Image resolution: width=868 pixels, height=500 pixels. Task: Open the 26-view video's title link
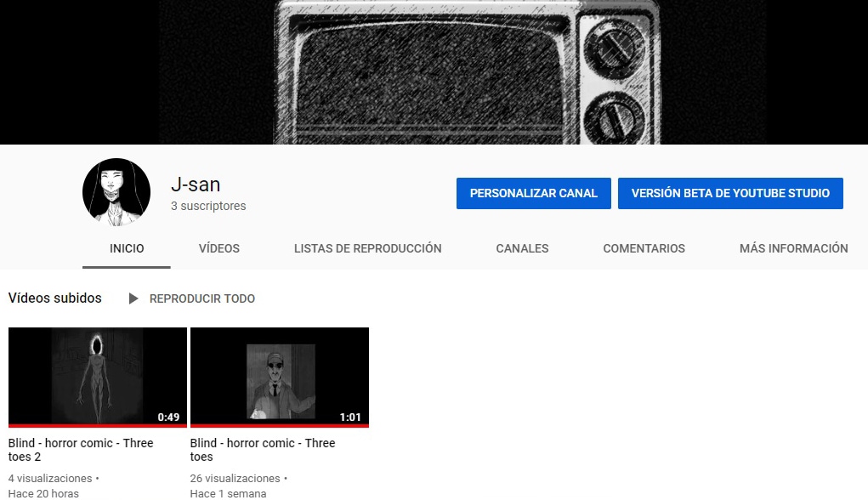(263, 450)
